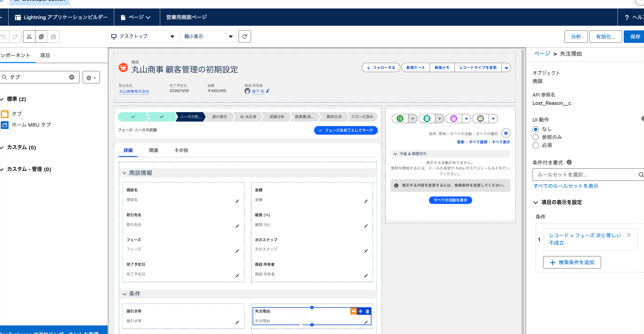Screen dimensions: 644x334
Task: Click the new event calendar icon
Action: point(454,118)
